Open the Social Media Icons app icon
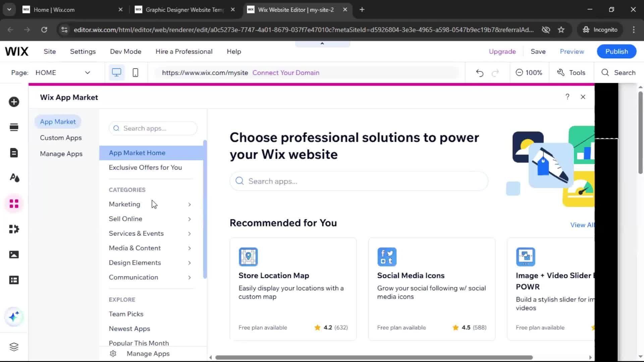The width and height of the screenshot is (644, 362). (387, 257)
